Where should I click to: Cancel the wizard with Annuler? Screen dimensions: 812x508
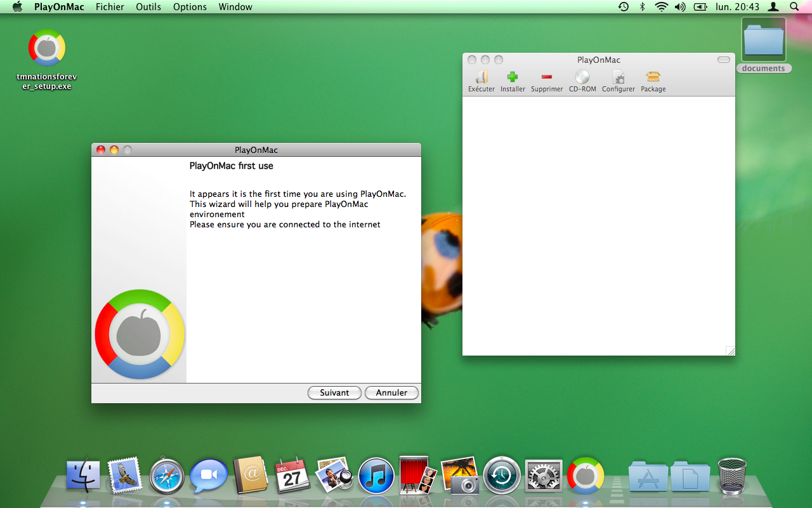coord(391,392)
